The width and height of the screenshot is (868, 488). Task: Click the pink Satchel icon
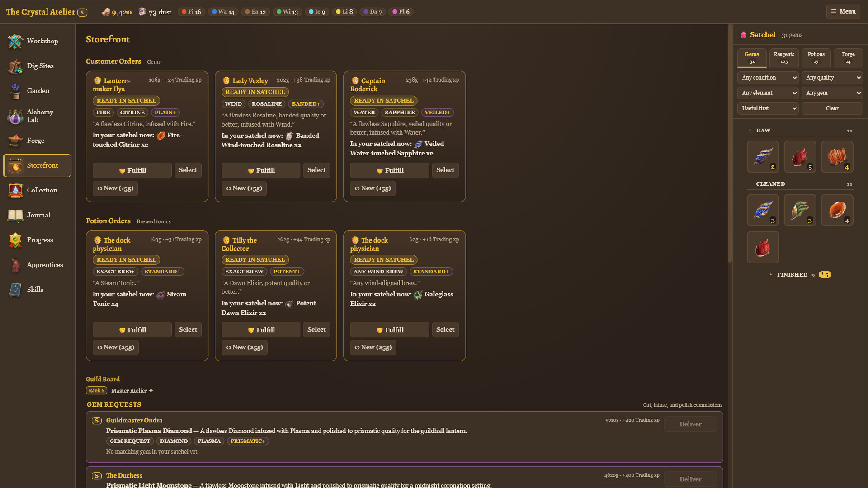(744, 35)
